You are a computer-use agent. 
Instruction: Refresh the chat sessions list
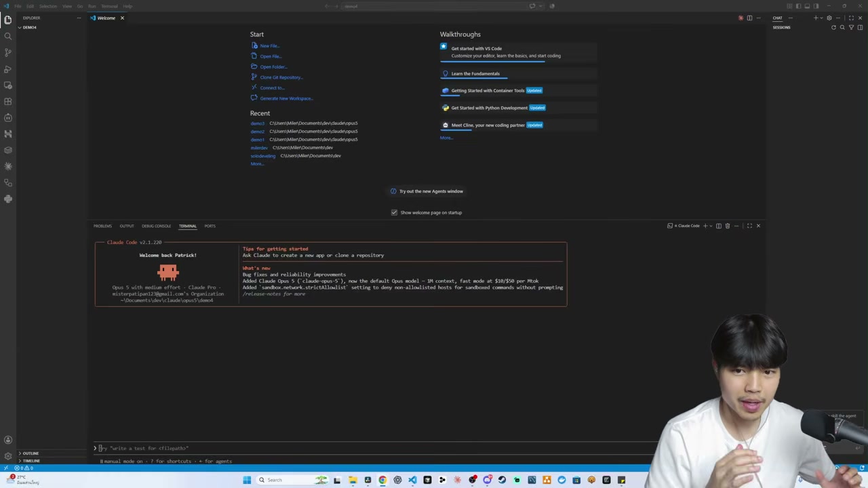click(833, 27)
